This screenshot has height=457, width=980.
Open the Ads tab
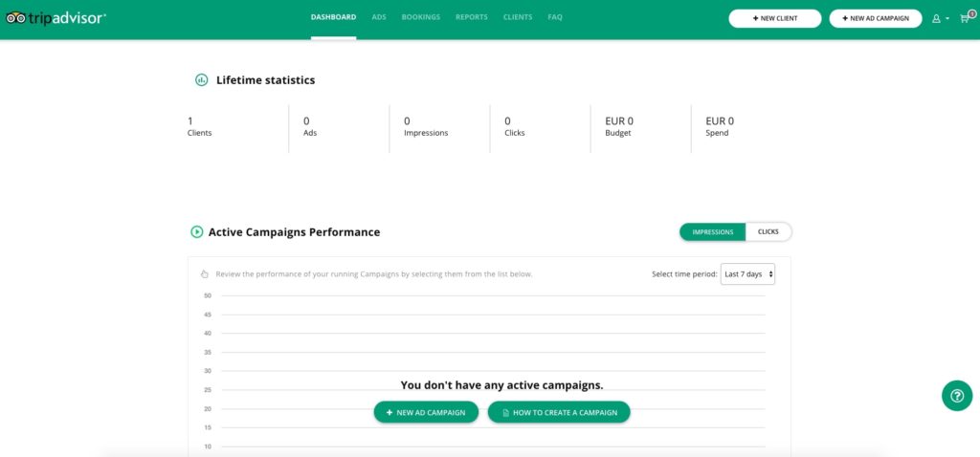(x=379, y=17)
